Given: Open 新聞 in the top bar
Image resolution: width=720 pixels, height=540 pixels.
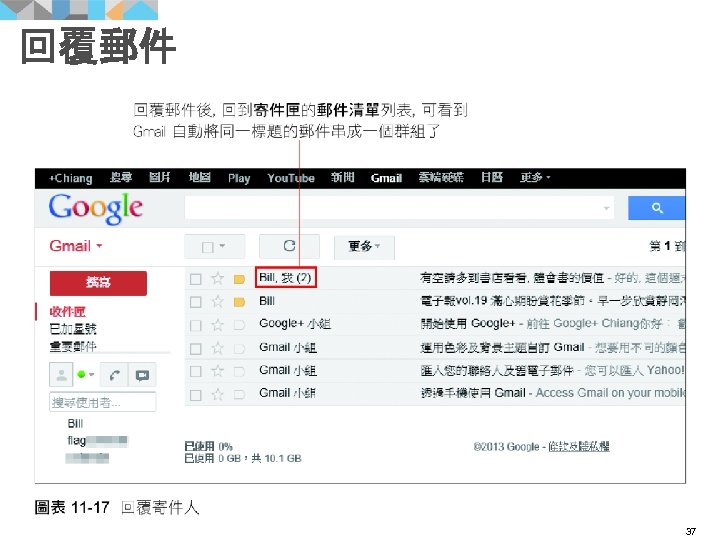Looking at the screenshot, I should (343, 177).
